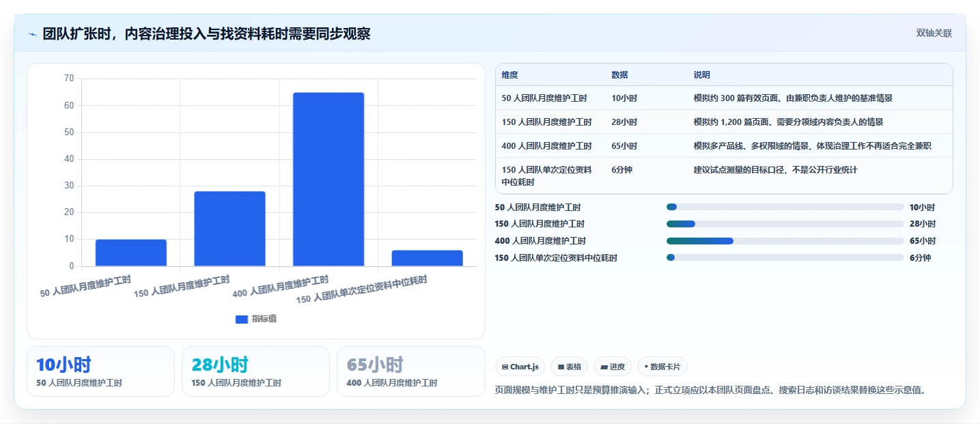Image resolution: width=980 pixels, height=424 pixels.
Task: Select the 数据卡片 tag chip
Action: [x=662, y=367]
